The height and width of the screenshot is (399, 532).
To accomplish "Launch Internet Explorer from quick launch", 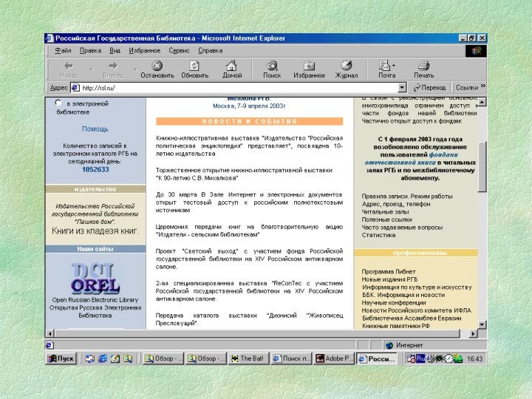I will coord(103,358).
